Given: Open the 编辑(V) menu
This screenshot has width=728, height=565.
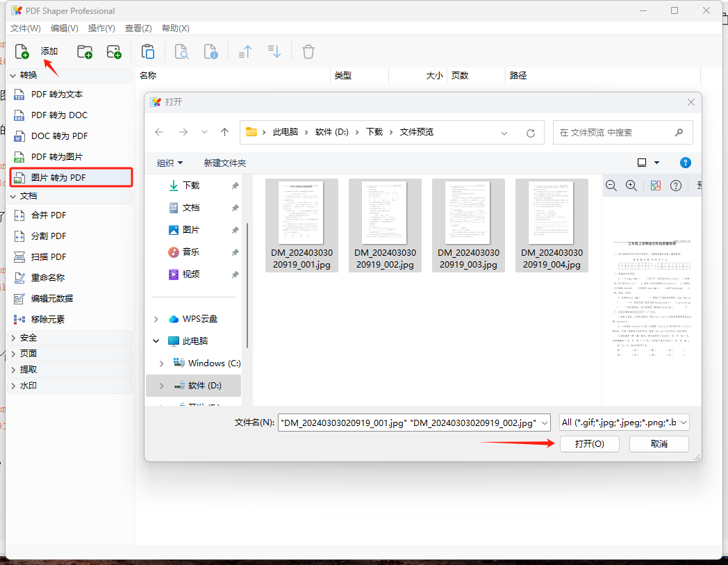Looking at the screenshot, I should [x=64, y=28].
